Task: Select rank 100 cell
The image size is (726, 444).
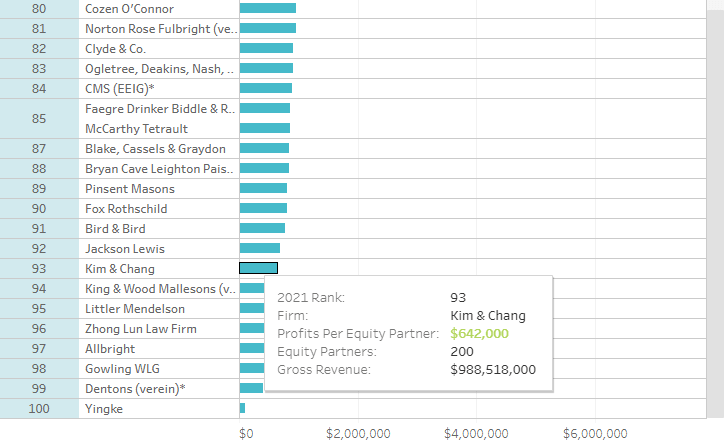Action: click(x=39, y=409)
